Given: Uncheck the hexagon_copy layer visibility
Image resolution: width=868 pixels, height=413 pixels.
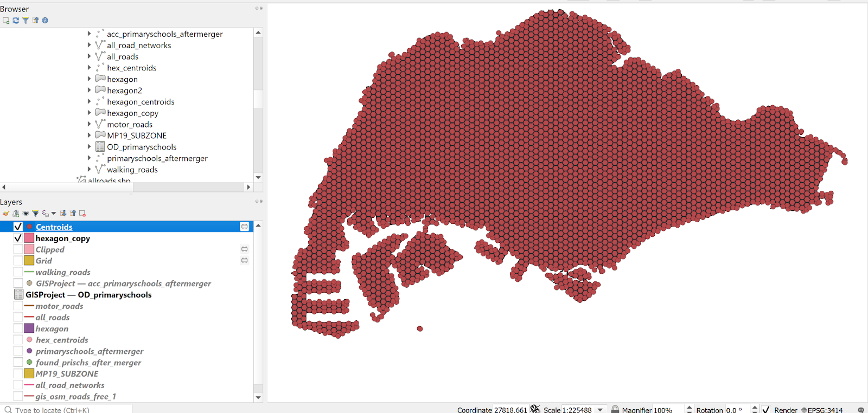Looking at the screenshot, I should (18, 238).
